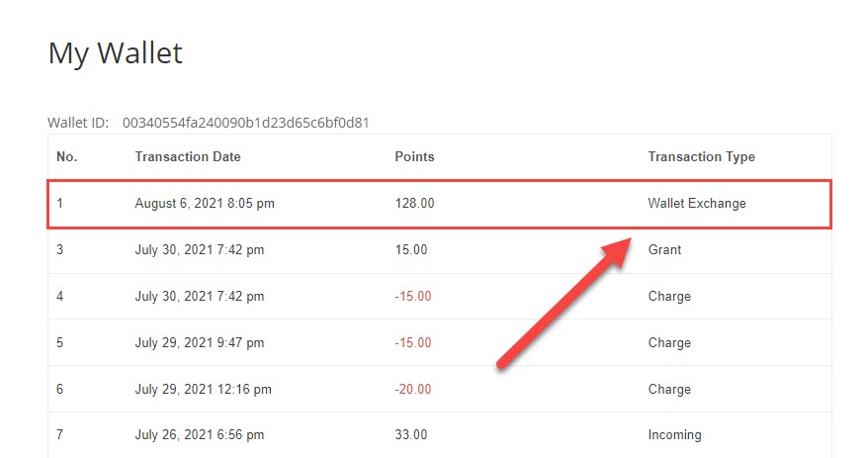
Task: Click row number 3 cell
Action: click(x=59, y=249)
